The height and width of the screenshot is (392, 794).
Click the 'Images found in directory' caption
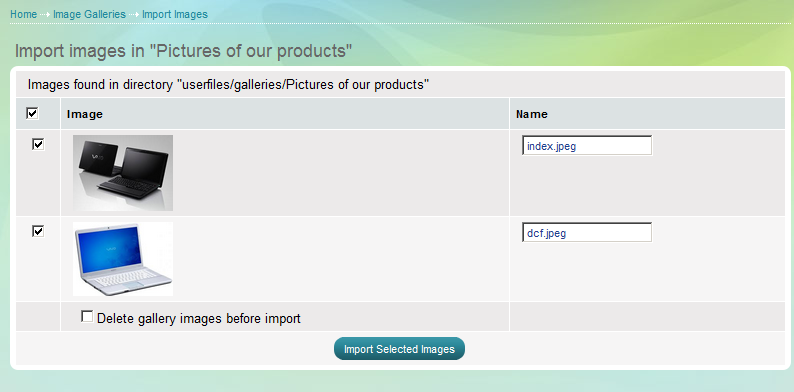click(228, 85)
